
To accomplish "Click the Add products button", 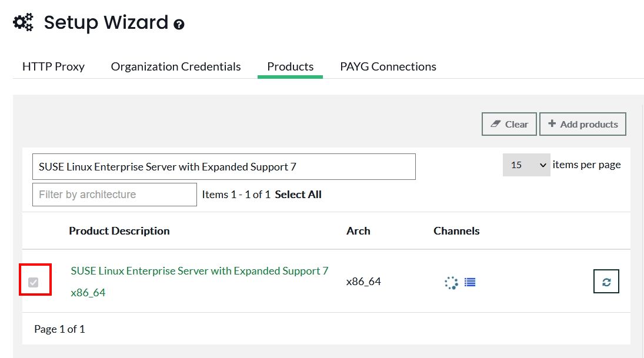I will pyautogui.click(x=582, y=124).
